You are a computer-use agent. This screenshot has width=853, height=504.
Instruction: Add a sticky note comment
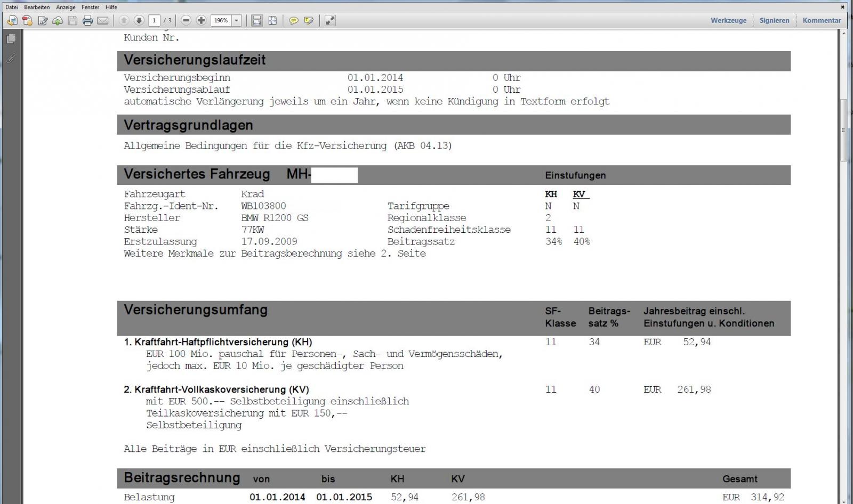(293, 21)
